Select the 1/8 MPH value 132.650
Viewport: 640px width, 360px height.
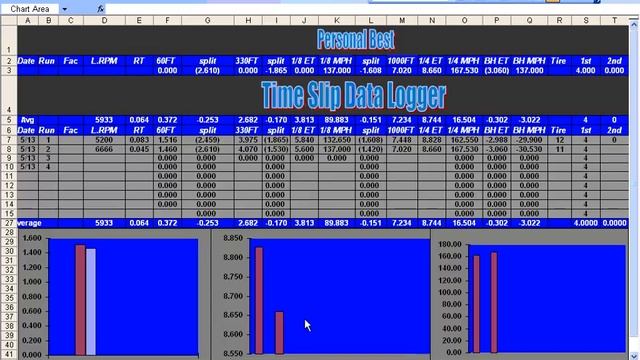click(x=336, y=140)
